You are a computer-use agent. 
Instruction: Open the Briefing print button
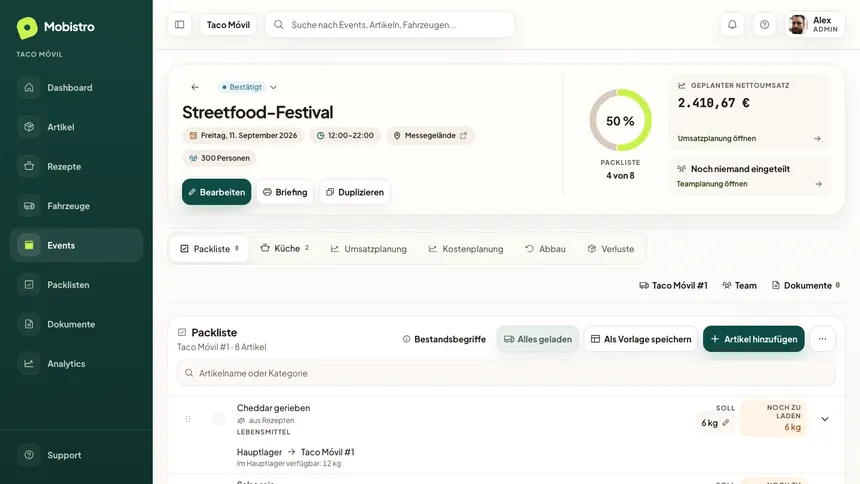[x=285, y=192]
